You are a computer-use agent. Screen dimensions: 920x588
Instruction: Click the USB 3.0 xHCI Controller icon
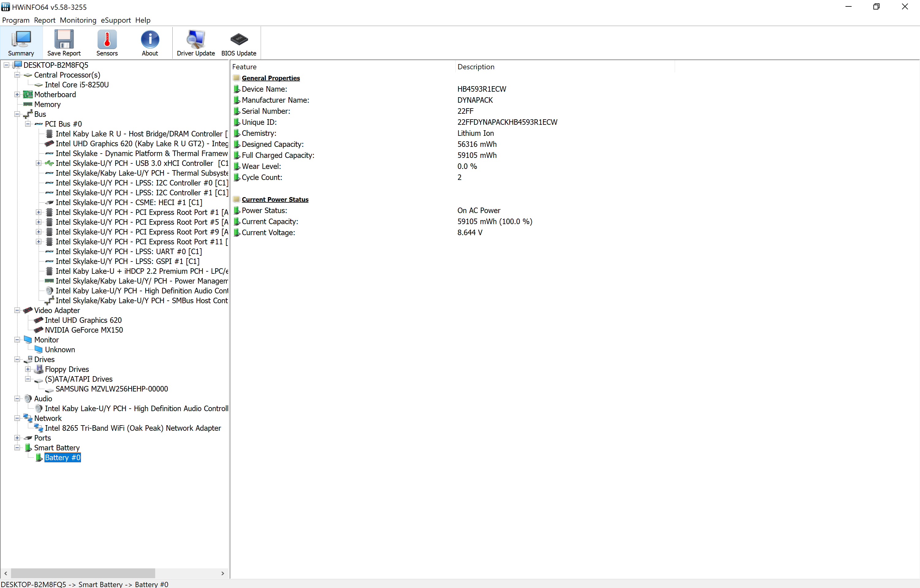[49, 163]
